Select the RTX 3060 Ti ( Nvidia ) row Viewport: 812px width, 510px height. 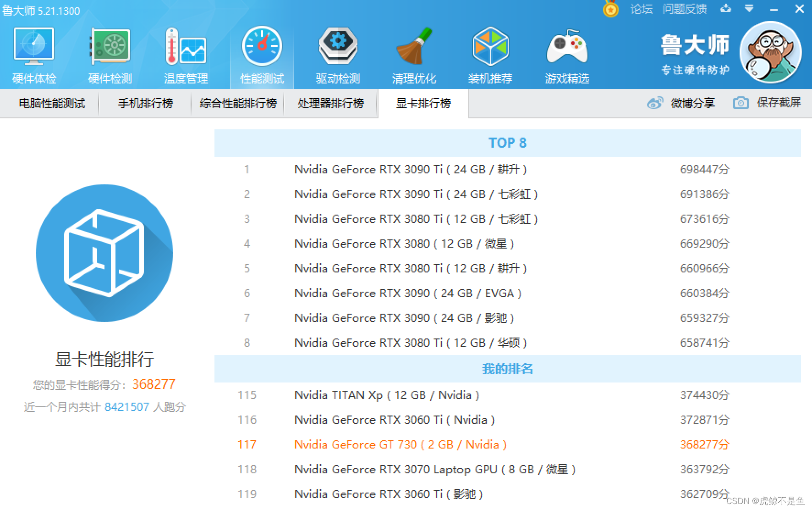coord(508,420)
